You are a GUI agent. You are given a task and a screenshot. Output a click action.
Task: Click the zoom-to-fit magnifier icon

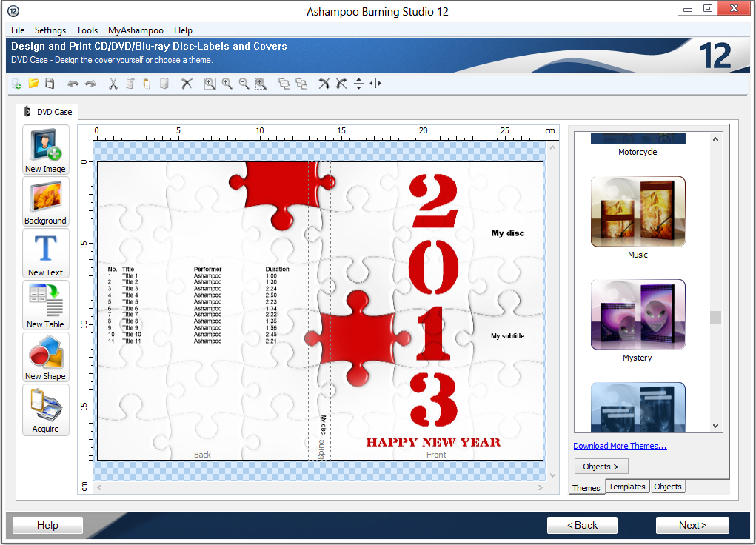(210, 84)
